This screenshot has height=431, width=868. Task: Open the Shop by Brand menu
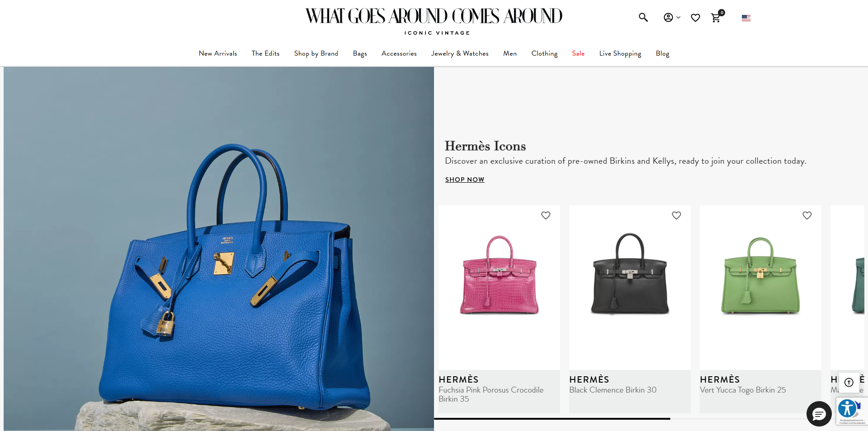(x=316, y=53)
